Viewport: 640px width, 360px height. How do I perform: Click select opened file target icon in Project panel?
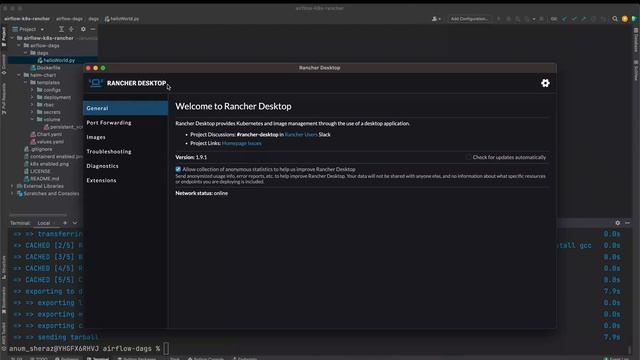[71, 29]
